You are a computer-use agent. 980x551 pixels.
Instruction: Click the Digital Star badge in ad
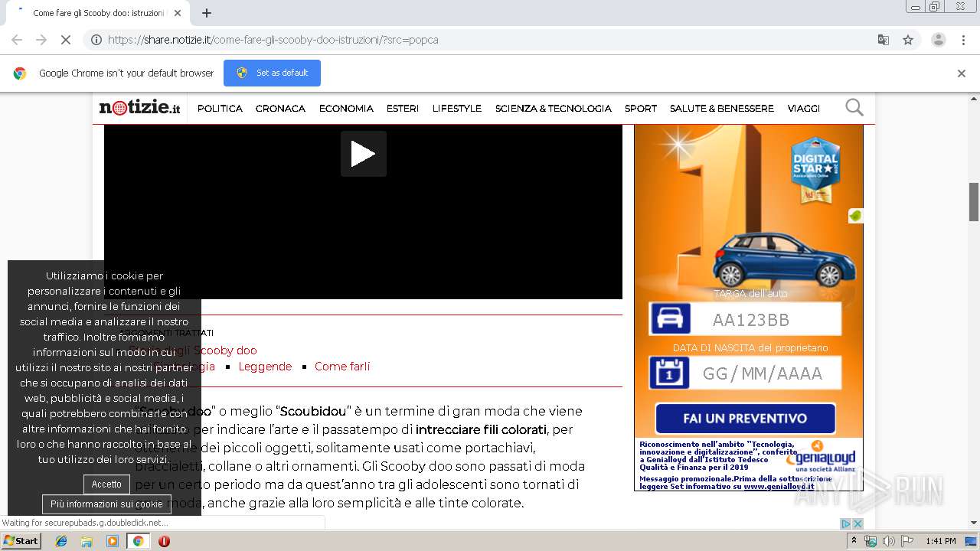point(815,170)
